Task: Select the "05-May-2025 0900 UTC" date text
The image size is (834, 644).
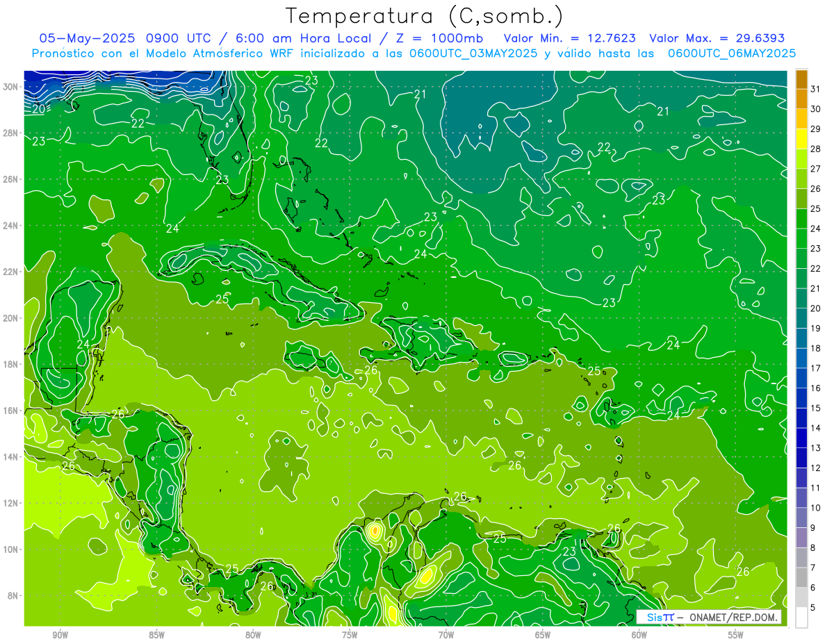Action: (125, 38)
